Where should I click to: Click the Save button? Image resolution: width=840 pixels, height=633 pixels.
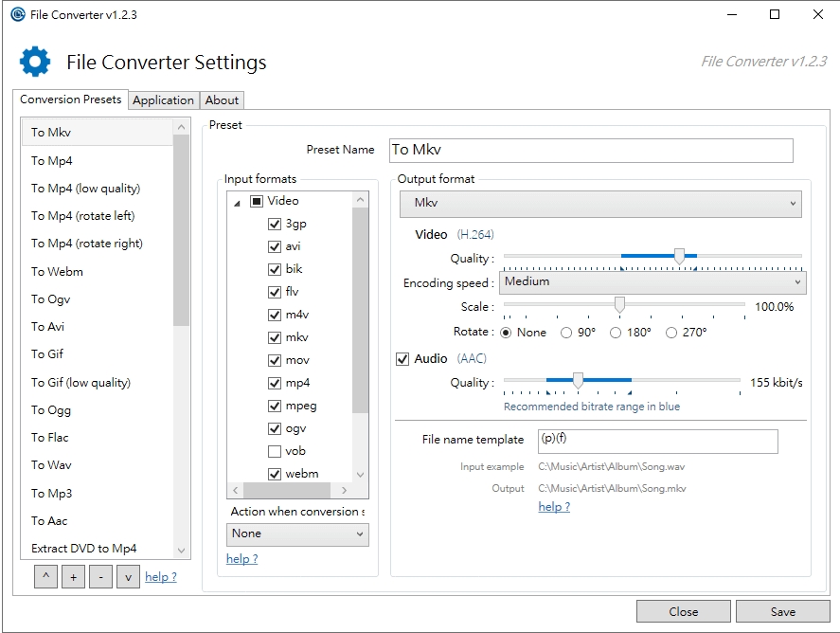[x=782, y=611]
